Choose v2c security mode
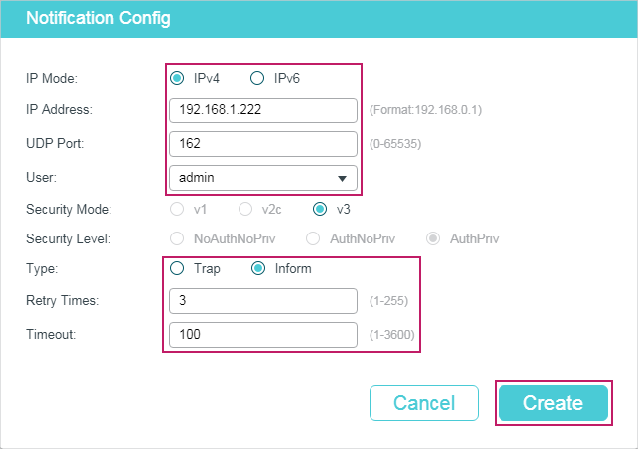The width and height of the screenshot is (638, 449). 245,209
